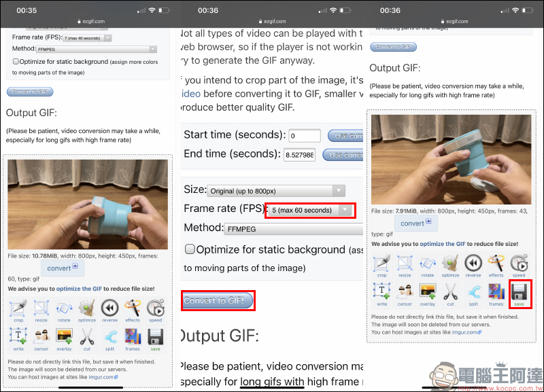Click the End time seconds input field

point(299,155)
